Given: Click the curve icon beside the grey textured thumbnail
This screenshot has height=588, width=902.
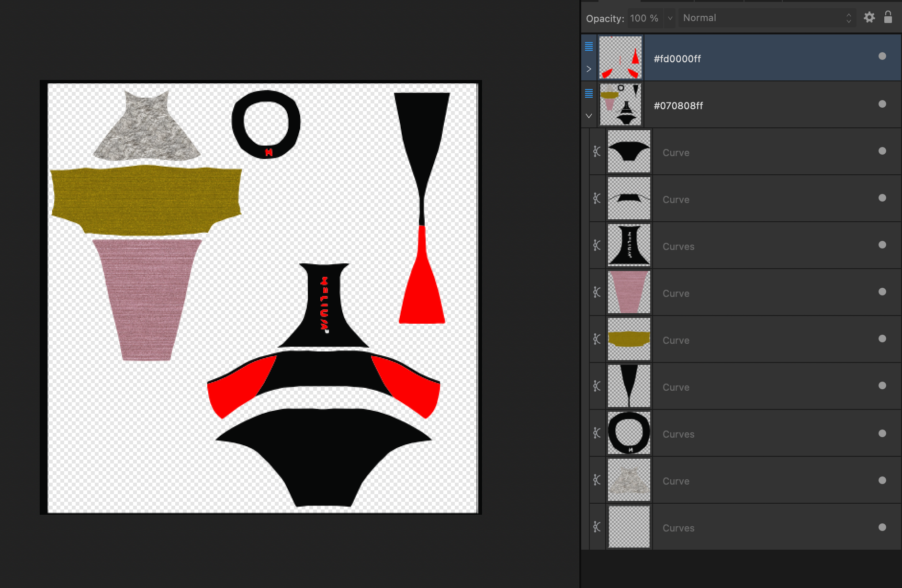Looking at the screenshot, I should point(597,480).
